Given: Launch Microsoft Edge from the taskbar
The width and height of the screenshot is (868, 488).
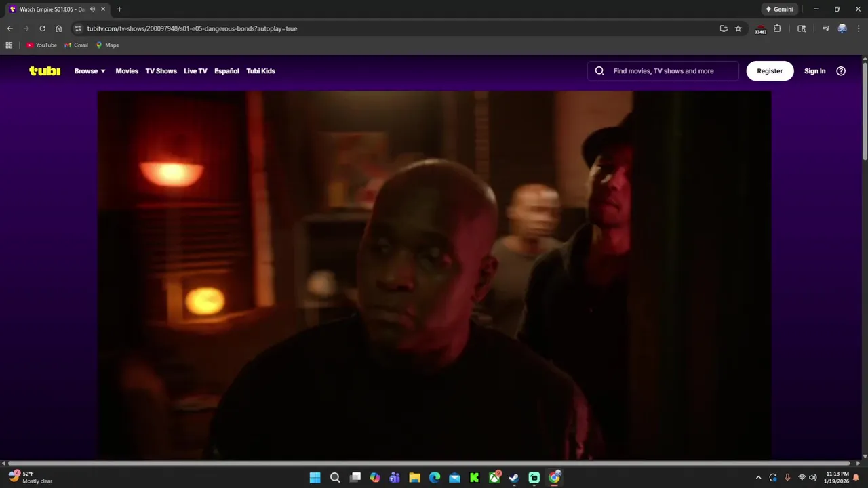Looking at the screenshot, I should tap(435, 478).
